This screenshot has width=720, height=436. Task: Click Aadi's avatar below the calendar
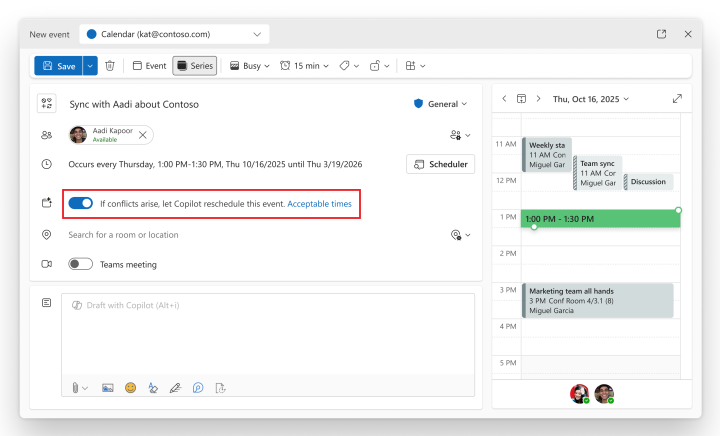point(604,394)
